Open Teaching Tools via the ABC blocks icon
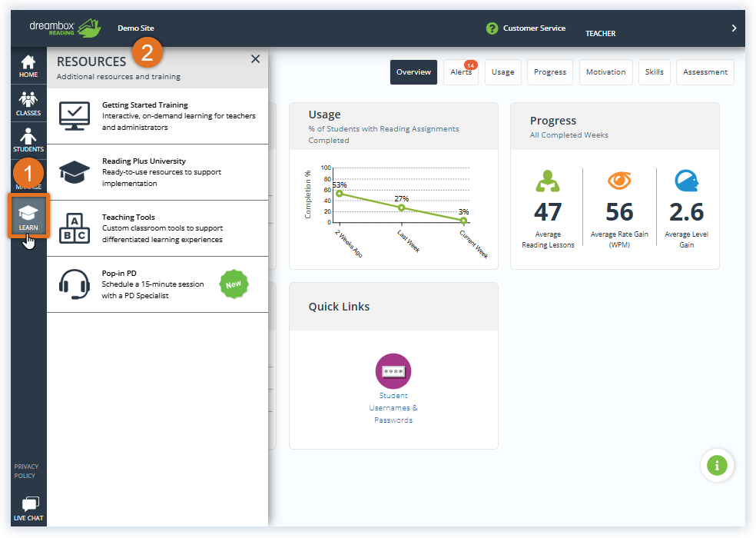The image size is (756, 538). pos(74,227)
